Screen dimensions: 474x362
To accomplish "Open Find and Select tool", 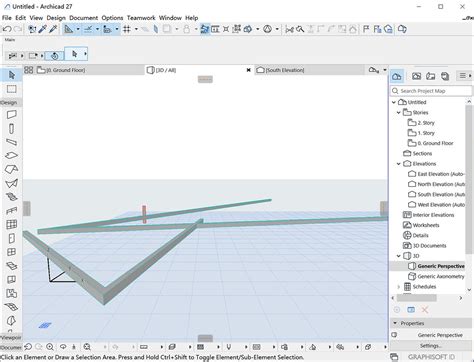I will 32,29.
